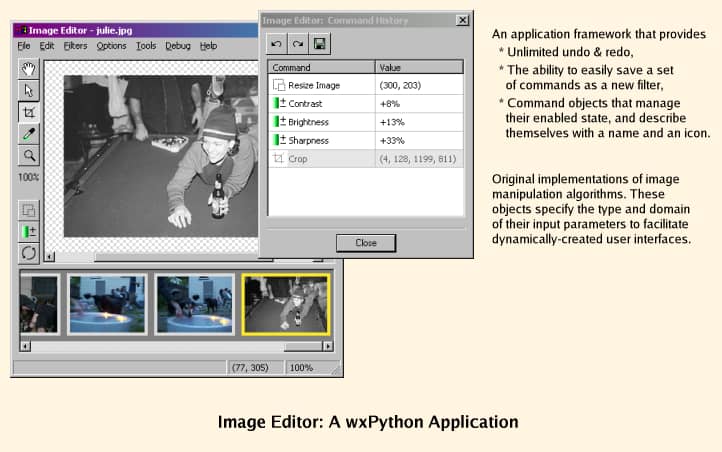Click the canvas horizontal scrollbar left arrow
The height and width of the screenshot is (452, 722).
(50, 257)
